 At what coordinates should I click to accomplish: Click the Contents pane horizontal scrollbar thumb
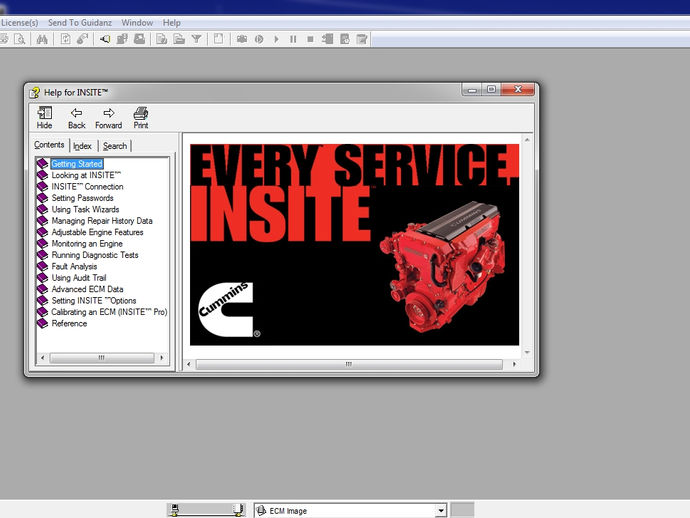point(102,358)
